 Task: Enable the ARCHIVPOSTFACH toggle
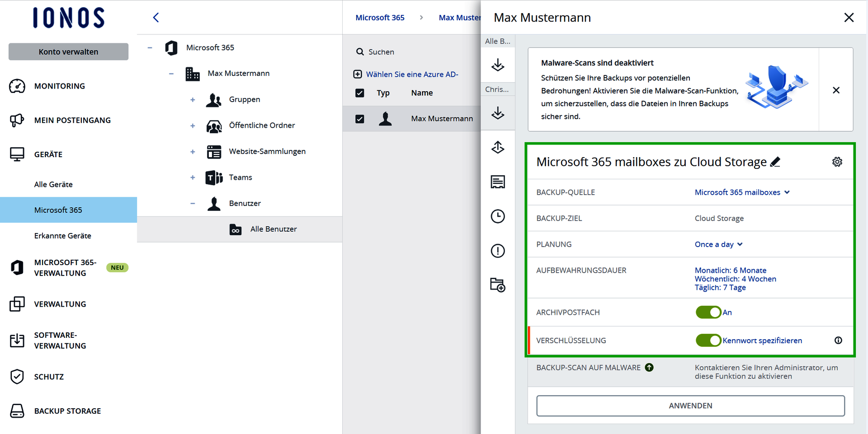pos(708,312)
